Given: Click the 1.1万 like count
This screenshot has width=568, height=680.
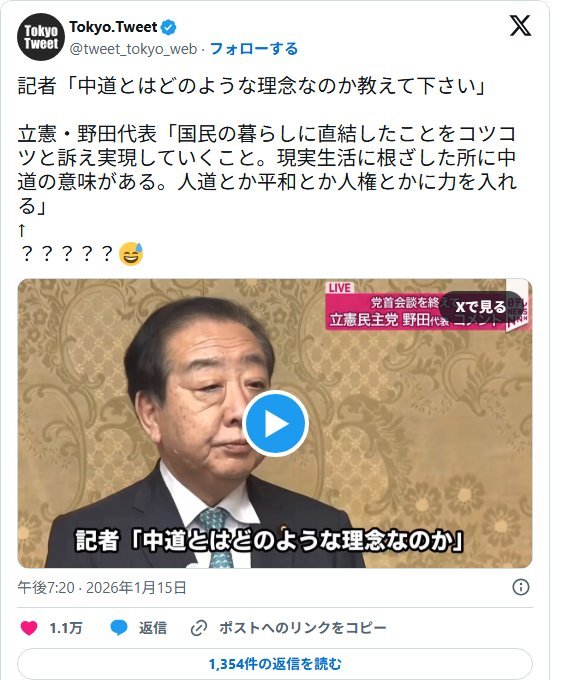Looking at the screenshot, I should pyautogui.click(x=65, y=628).
